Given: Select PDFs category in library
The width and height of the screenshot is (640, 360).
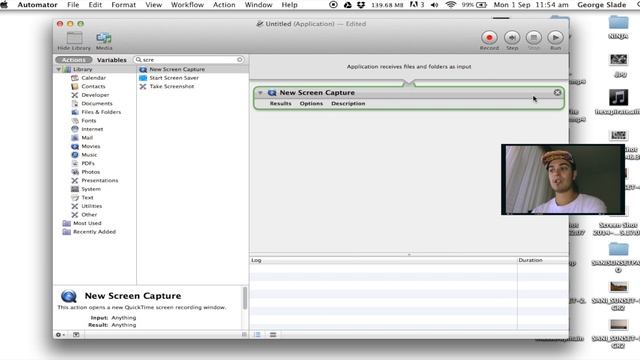Looking at the screenshot, I should tap(88, 163).
